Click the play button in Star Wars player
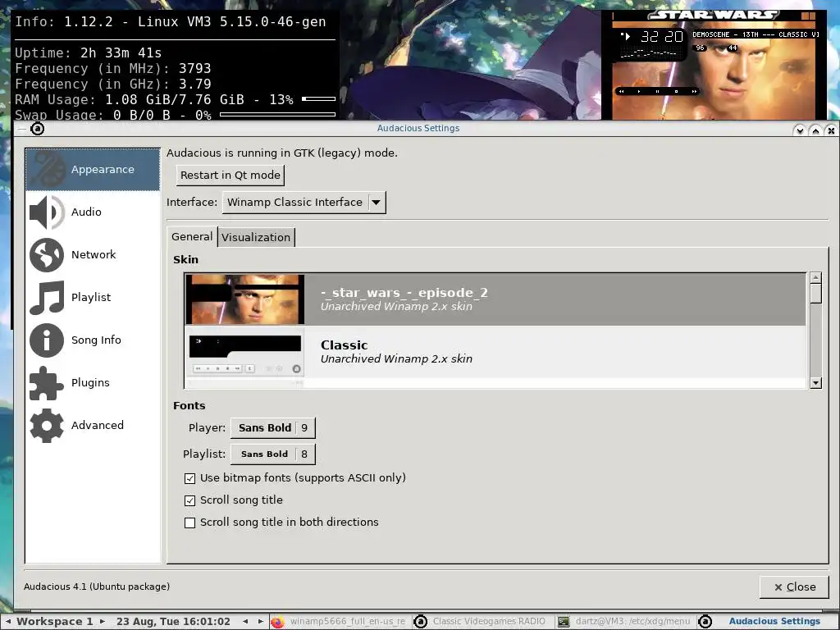 [639, 92]
